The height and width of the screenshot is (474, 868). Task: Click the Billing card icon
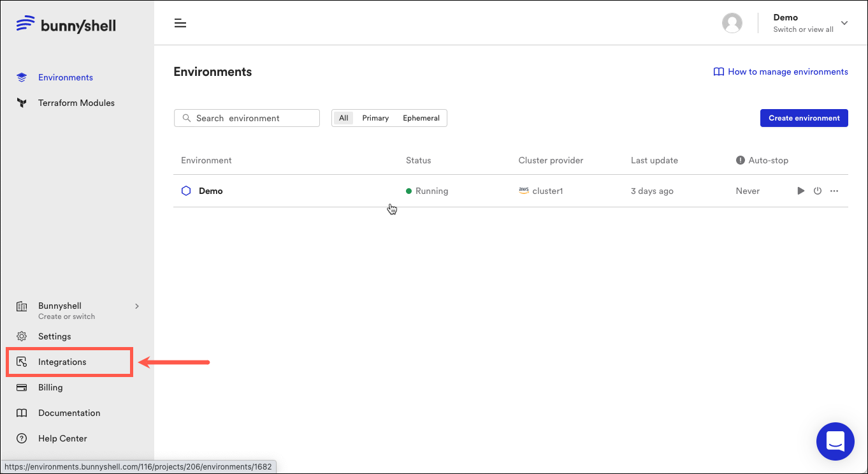click(22, 387)
